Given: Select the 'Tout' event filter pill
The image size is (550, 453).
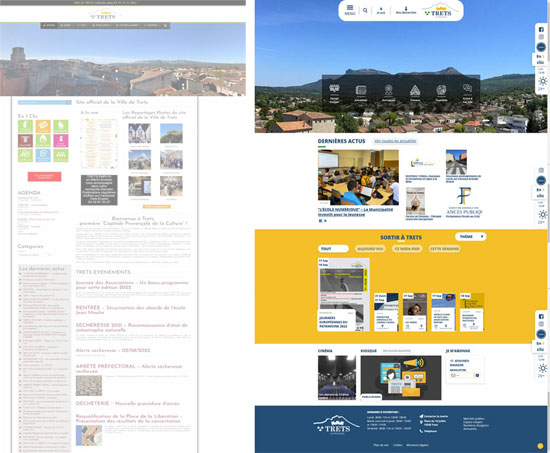Looking at the screenshot, I should pyautogui.click(x=333, y=249).
